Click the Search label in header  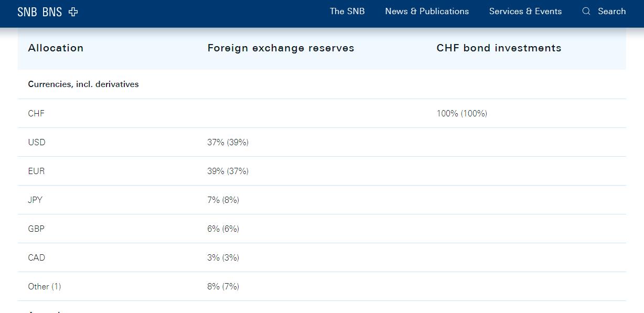(611, 11)
